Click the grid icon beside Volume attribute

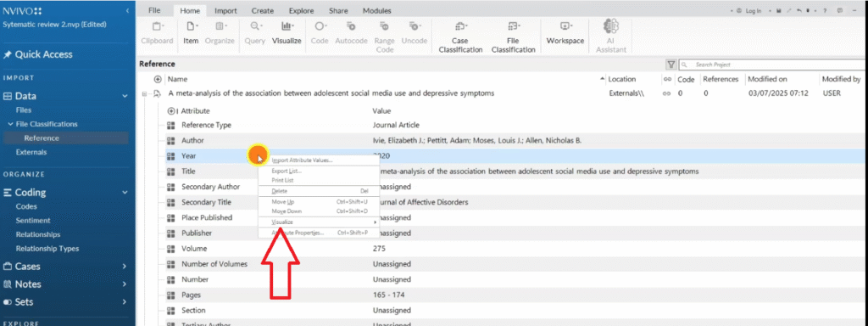pos(171,249)
